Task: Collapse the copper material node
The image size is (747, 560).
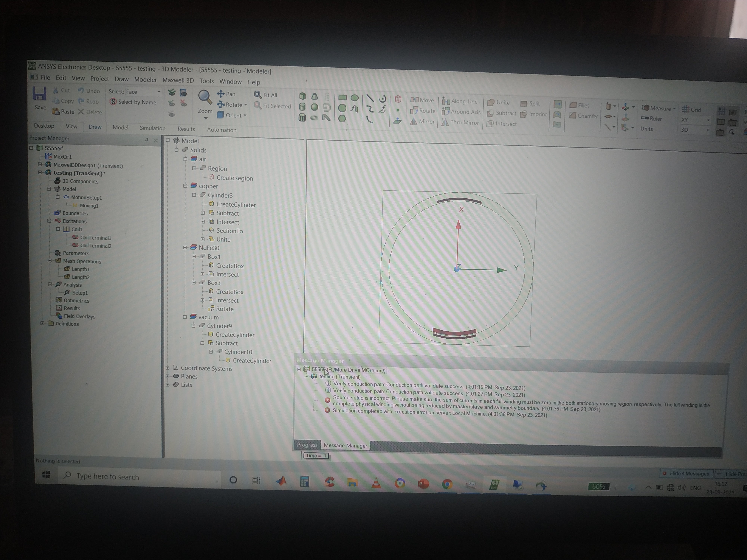Action: 185,186
